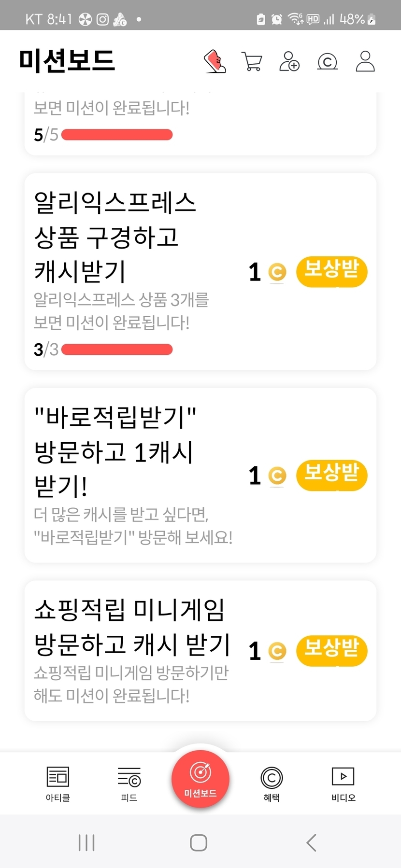401x868 pixels.
Task: Tap the 3/3 progress bar
Action: [117, 350]
